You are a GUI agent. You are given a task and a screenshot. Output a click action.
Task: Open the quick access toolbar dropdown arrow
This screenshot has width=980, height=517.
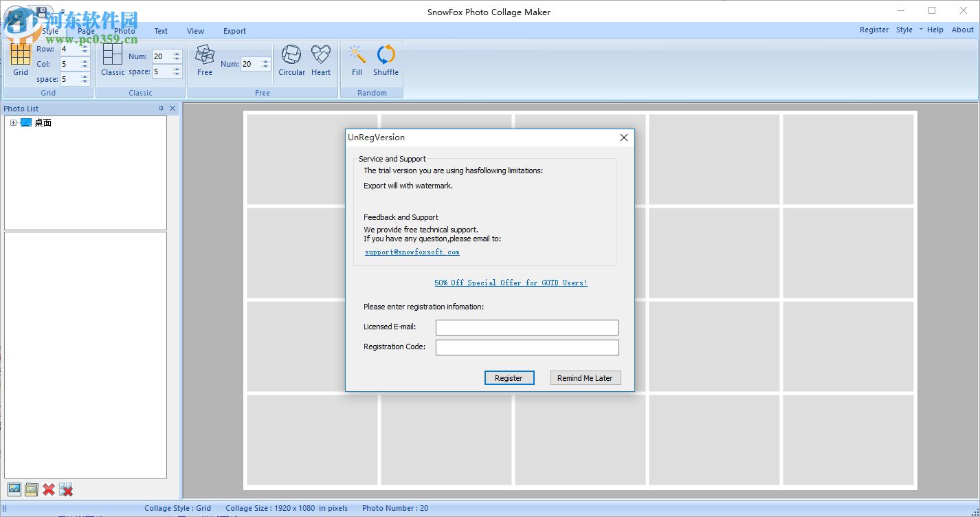click(x=63, y=12)
